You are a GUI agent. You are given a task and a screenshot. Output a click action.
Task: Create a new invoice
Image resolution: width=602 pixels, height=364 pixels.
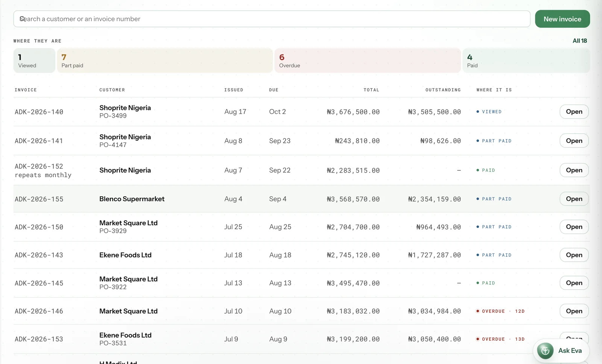click(x=562, y=19)
